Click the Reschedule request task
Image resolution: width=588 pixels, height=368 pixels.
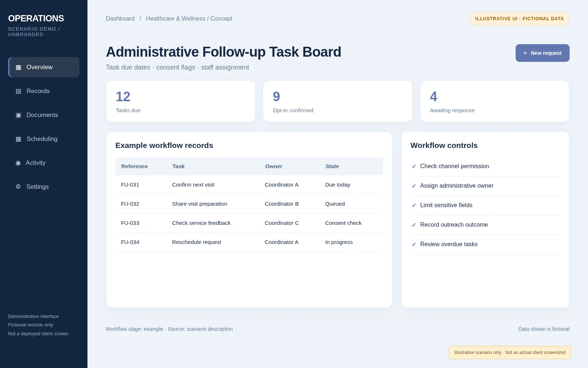click(x=197, y=242)
